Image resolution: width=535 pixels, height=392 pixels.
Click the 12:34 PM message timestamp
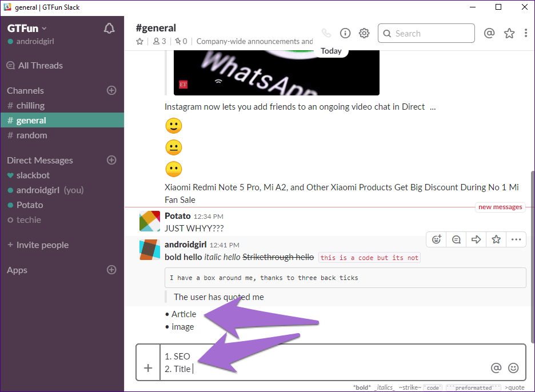209,217
